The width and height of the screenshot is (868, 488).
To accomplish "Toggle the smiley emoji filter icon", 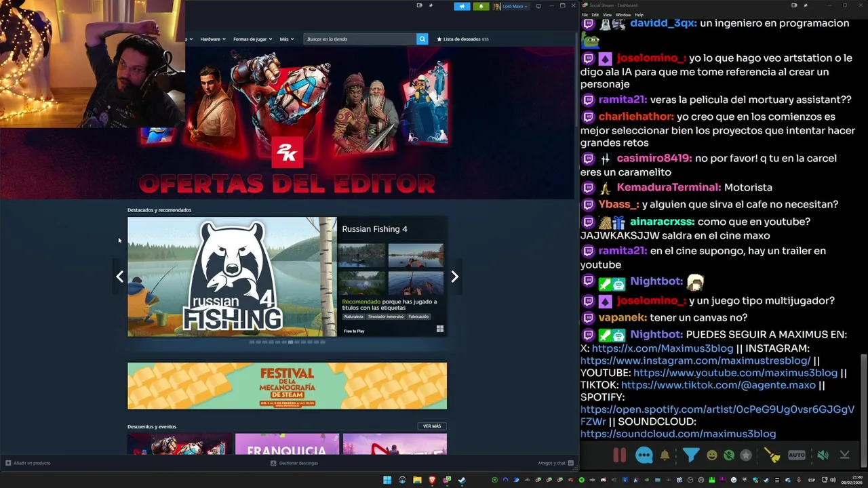I will coord(711,455).
